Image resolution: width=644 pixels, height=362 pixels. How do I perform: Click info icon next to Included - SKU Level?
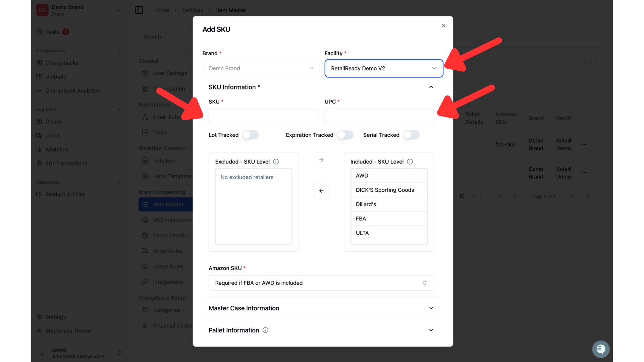(x=410, y=162)
